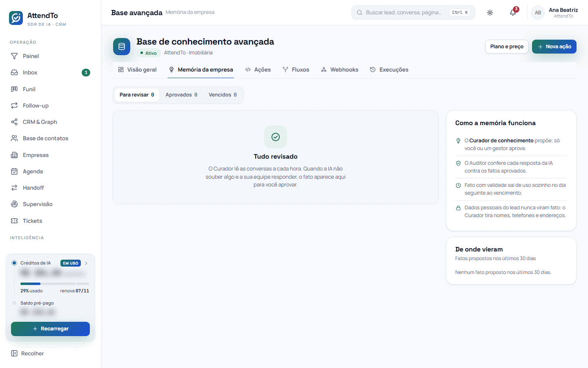Click the Tudo revisado check icon
This screenshot has width=588, height=368.
pyautogui.click(x=276, y=137)
